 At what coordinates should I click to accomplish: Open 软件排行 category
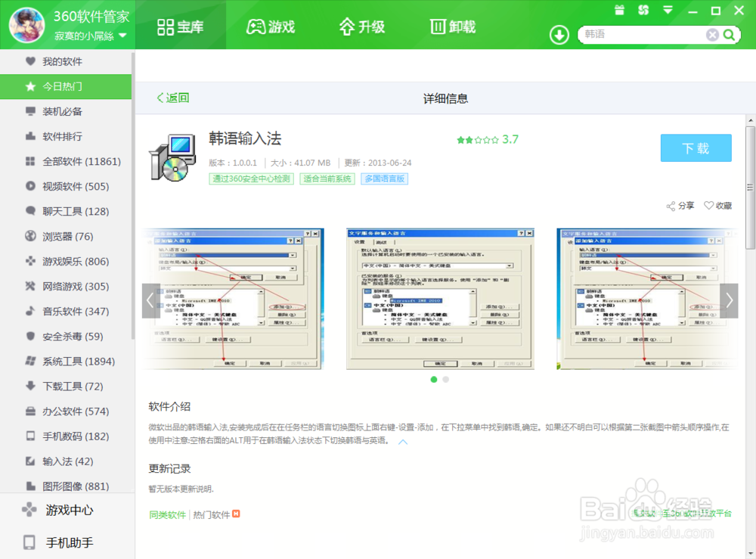(x=66, y=136)
